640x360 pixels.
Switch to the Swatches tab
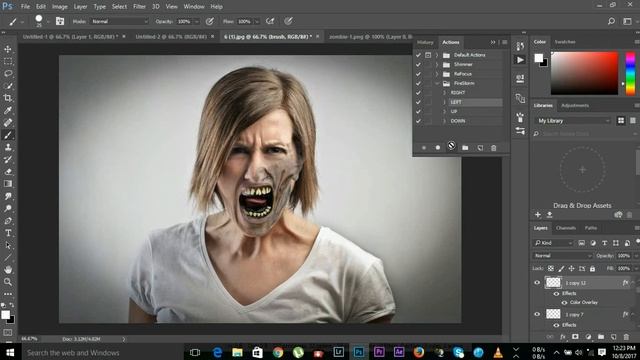[565, 42]
